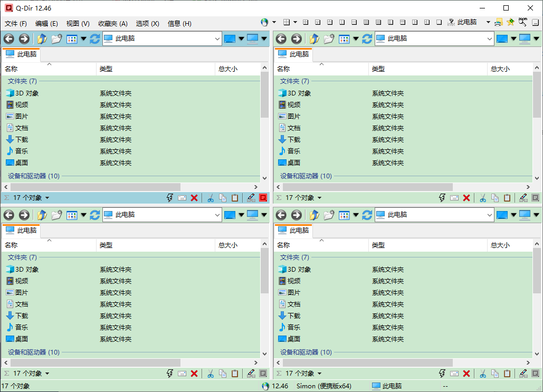This screenshot has height=392, width=543.
Task: Click the zoom magnifier icon in the main toolbar
Action: [x=523, y=22]
